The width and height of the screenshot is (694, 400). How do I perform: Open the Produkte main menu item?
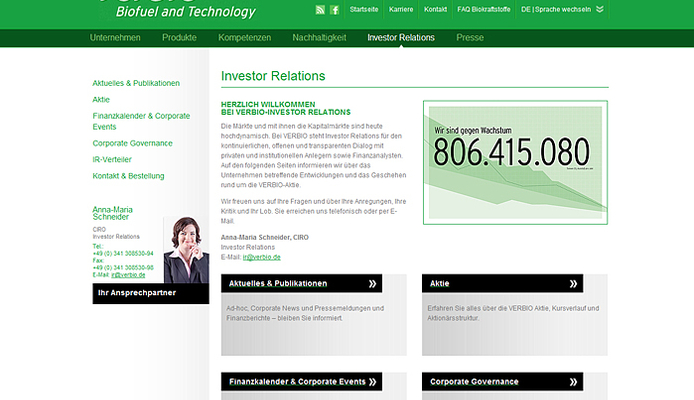pyautogui.click(x=179, y=38)
